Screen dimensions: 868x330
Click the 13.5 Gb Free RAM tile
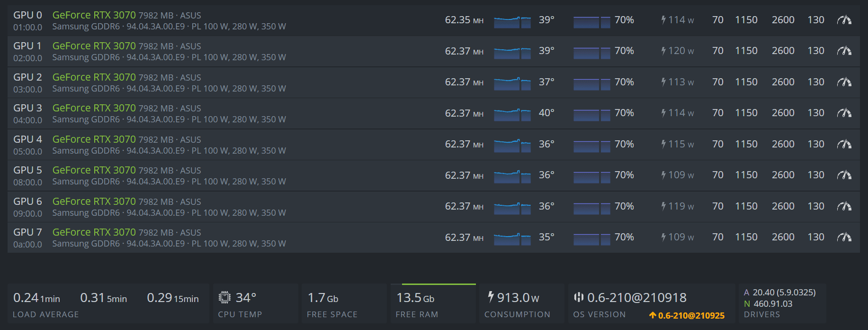[433, 303]
